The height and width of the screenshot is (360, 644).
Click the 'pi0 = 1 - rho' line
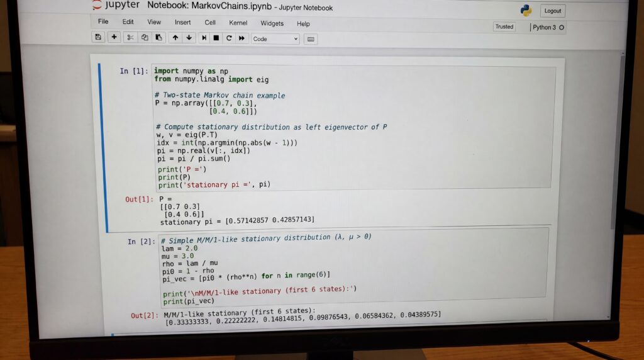pos(189,271)
